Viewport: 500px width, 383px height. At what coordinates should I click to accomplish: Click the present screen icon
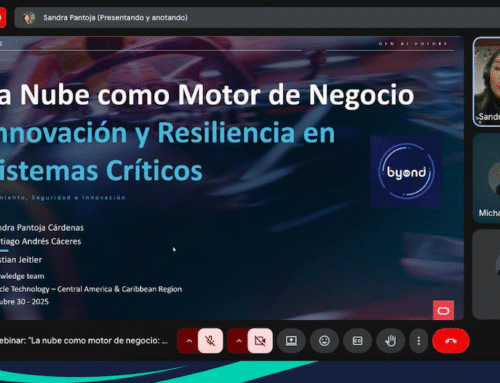click(291, 341)
